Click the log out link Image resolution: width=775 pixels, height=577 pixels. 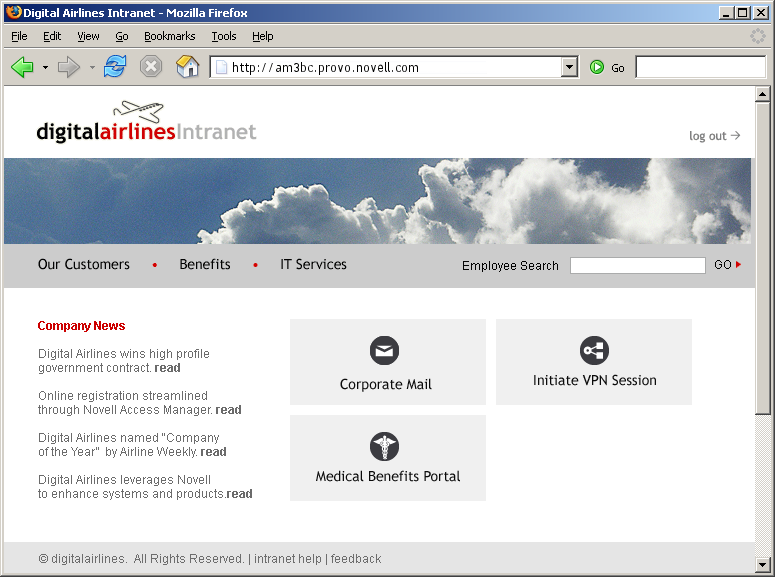tap(714, 135)
